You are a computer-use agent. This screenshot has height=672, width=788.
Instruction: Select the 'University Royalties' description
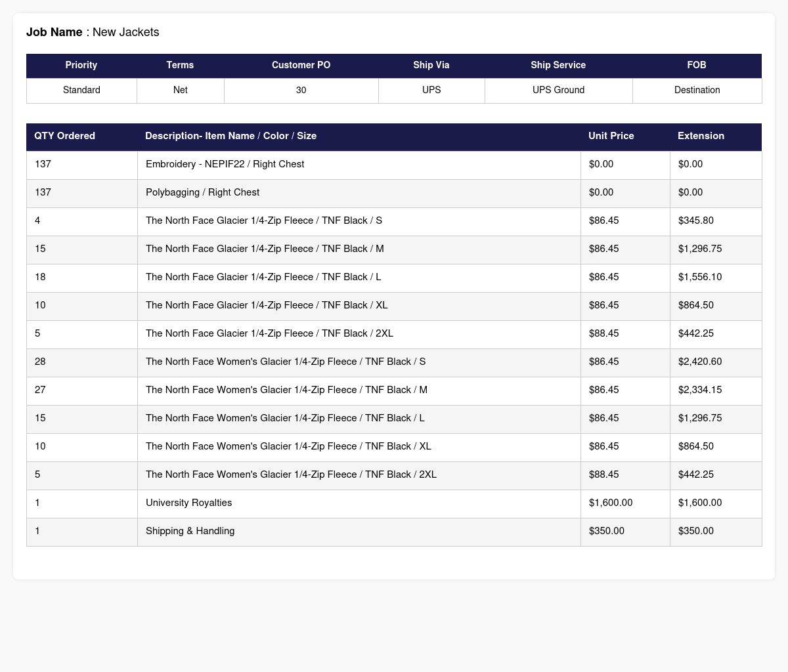188,503
